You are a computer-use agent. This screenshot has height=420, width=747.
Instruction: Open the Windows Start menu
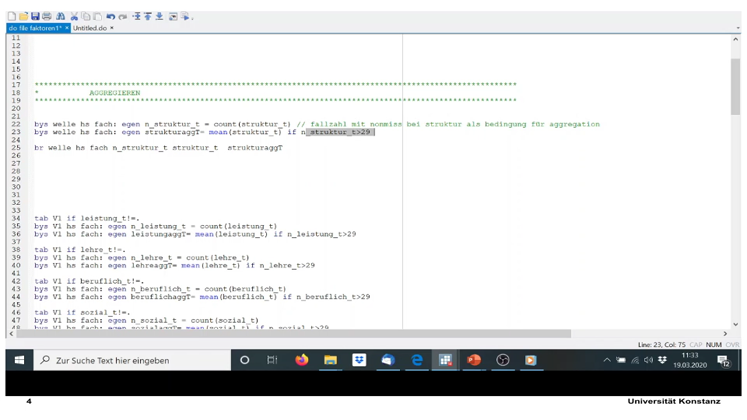click(x=18, y=361)
